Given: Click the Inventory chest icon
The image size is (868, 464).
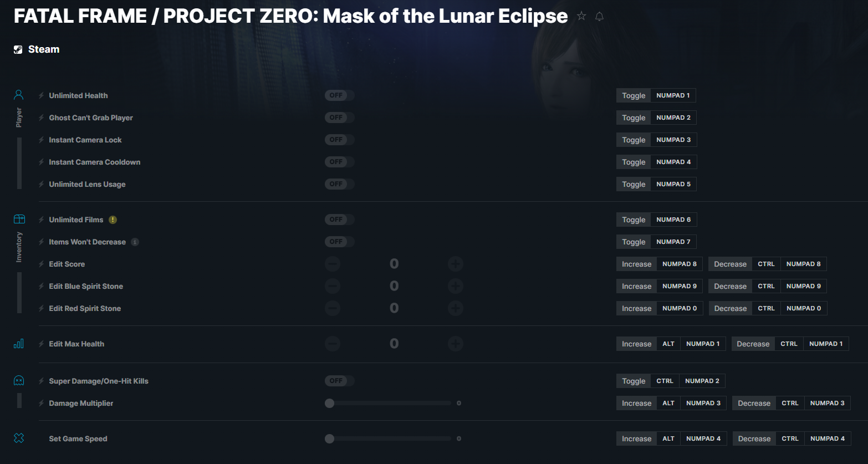Looking at the screenshot, I should pos(19,219).
